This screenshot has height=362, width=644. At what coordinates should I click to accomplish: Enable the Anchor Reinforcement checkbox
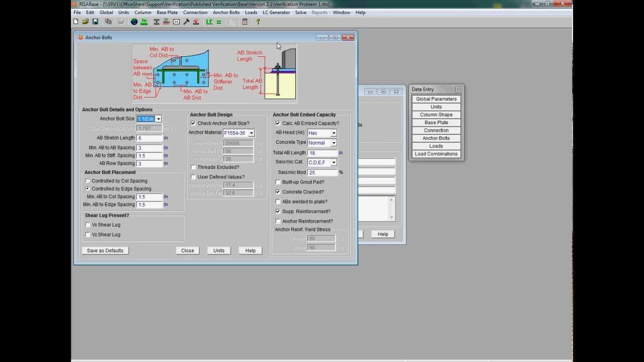pos(278,221)
